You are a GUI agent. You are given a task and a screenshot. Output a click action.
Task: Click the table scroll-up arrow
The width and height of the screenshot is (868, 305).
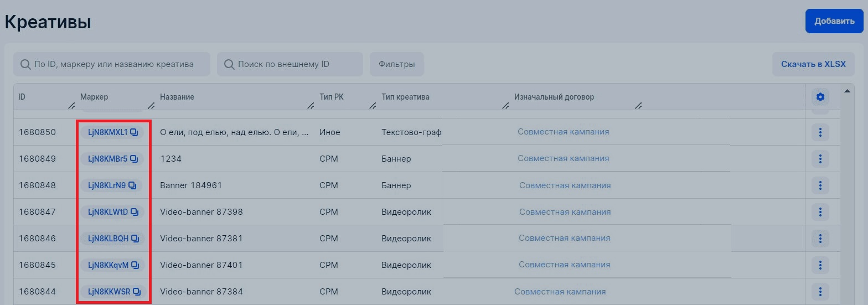[847, 91]
